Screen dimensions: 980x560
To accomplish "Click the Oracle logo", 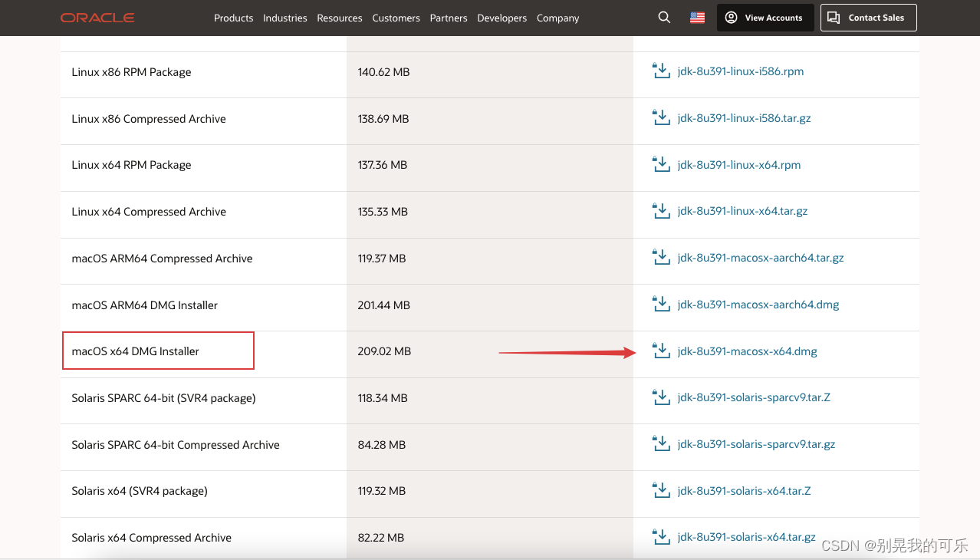I will click(97, 18).
